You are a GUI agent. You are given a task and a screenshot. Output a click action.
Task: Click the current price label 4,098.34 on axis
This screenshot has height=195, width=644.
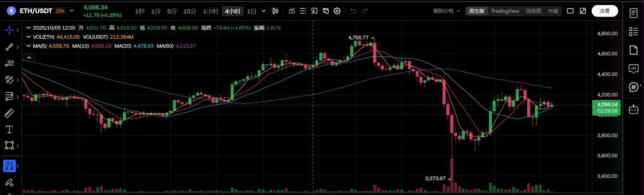click(607, 105)
